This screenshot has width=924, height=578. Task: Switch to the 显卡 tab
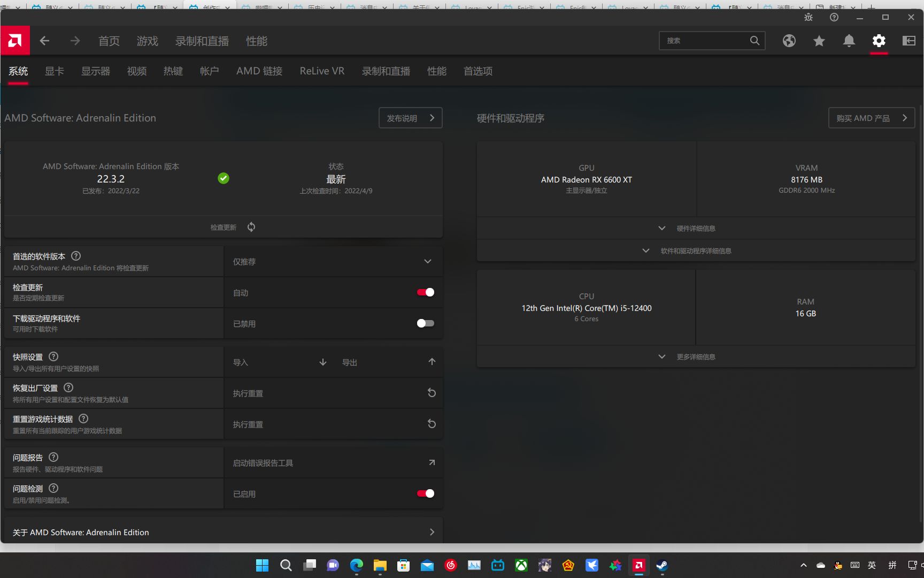pyautogui.click(x=55, y=71)
